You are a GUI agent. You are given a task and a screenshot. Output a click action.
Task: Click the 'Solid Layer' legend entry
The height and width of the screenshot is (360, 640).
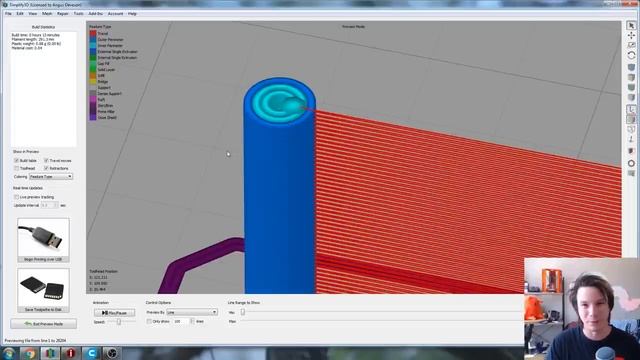[106, 70]
